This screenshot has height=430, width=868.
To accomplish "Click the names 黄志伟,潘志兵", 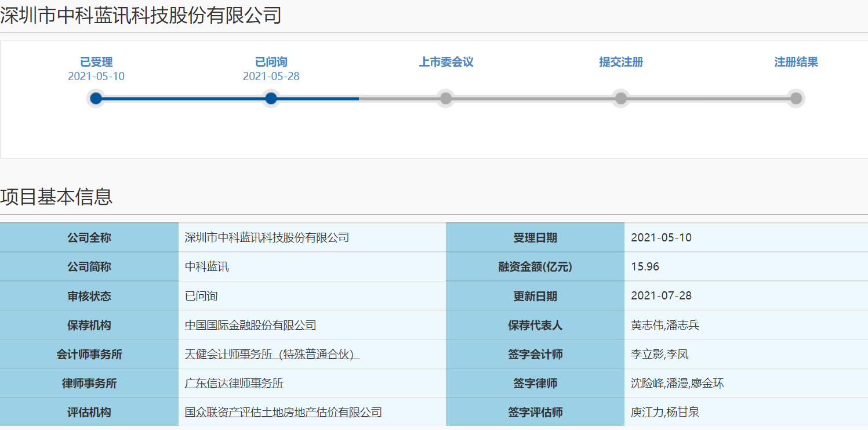I will pyautogui.click(x=665, y=325).
